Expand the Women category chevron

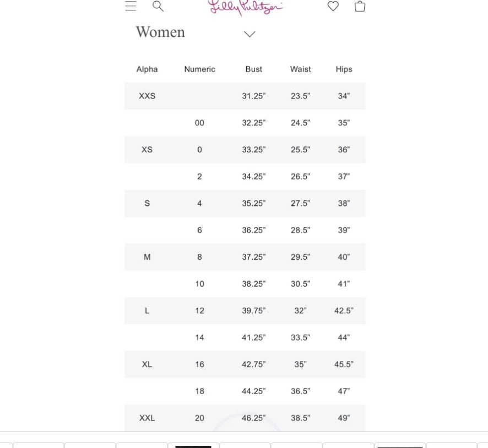(x=250, y=34)
